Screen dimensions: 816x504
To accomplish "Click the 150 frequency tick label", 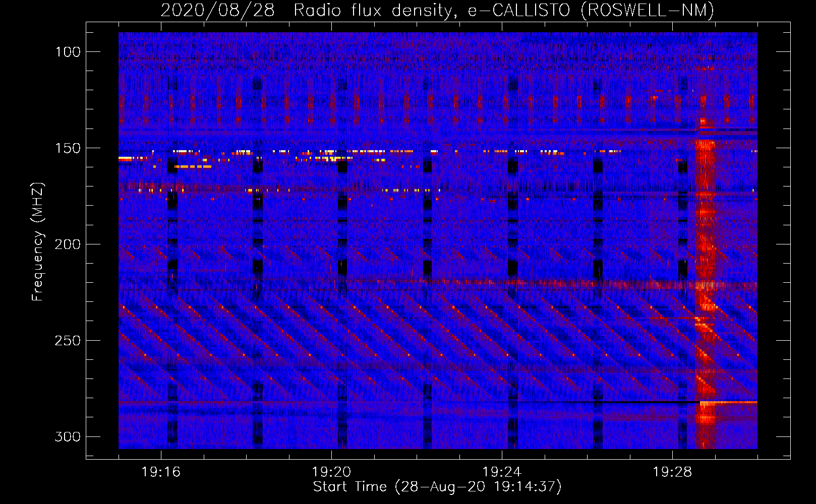I will (x=68, y=148).
